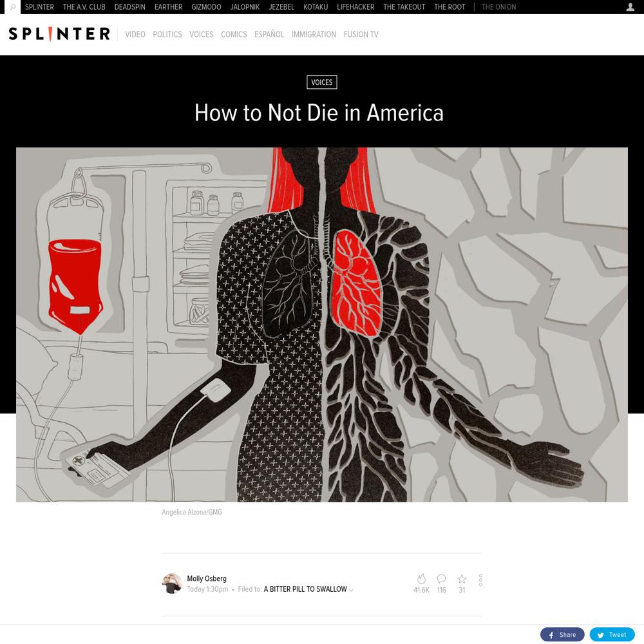Click the article hero illustration

(x=322, y=325)
